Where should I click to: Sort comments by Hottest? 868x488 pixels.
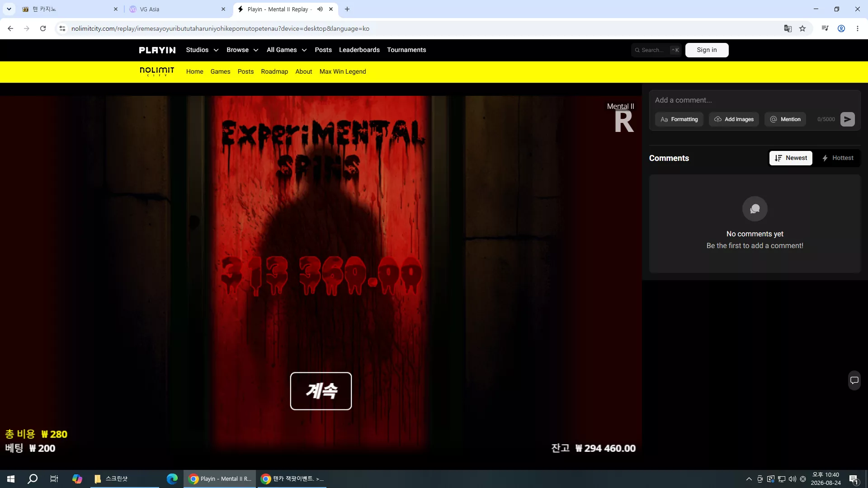click(x=837, y=158)
